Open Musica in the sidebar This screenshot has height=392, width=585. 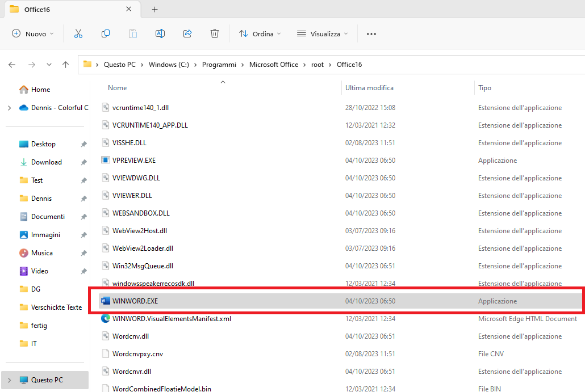pos(42,253)
